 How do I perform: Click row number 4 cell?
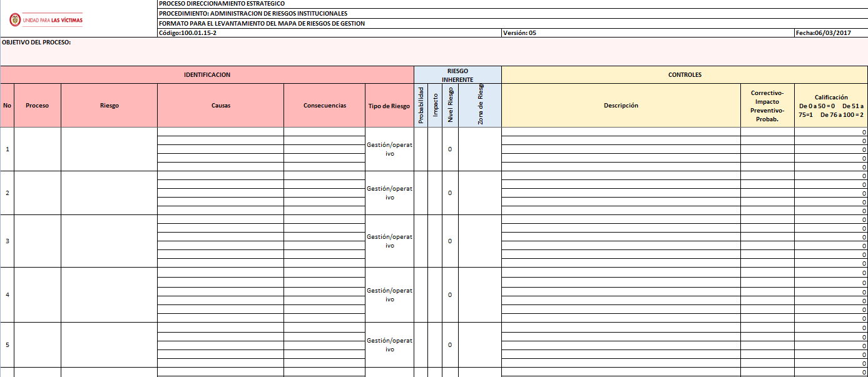[7, 295]
